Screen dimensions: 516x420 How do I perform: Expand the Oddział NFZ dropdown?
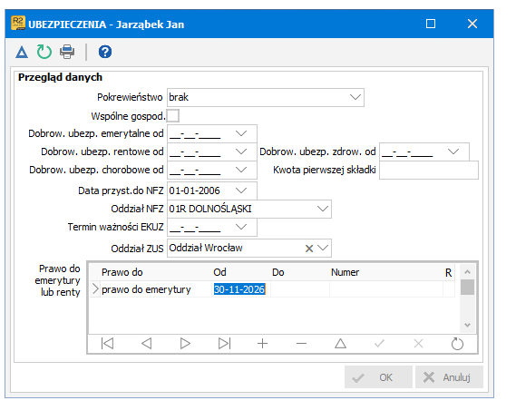coord(323,209)
